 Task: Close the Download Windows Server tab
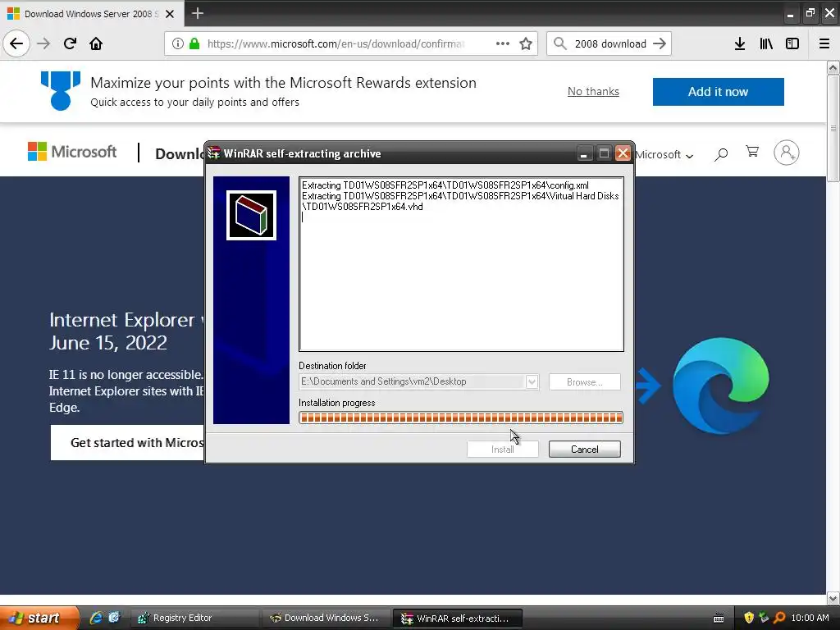[170, 14]
